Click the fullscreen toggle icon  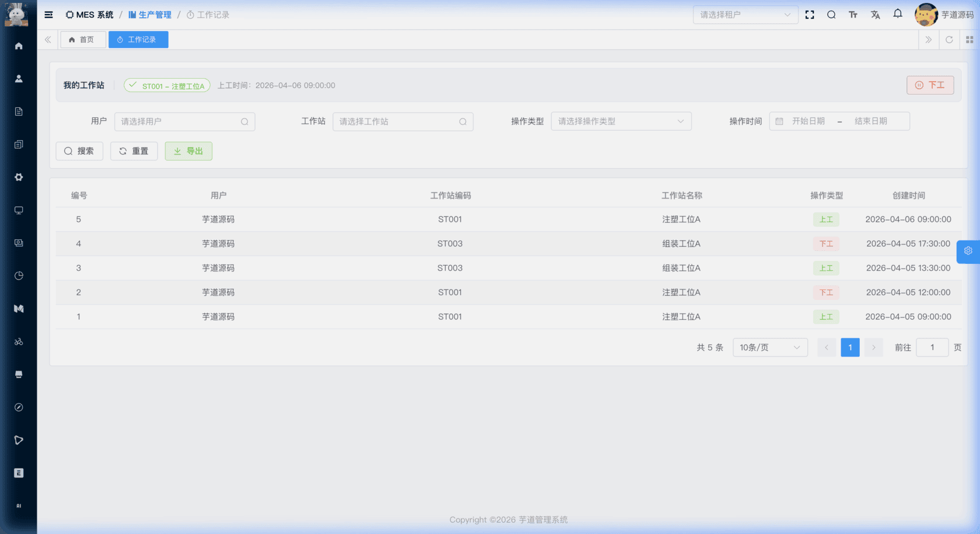point(810,15)
